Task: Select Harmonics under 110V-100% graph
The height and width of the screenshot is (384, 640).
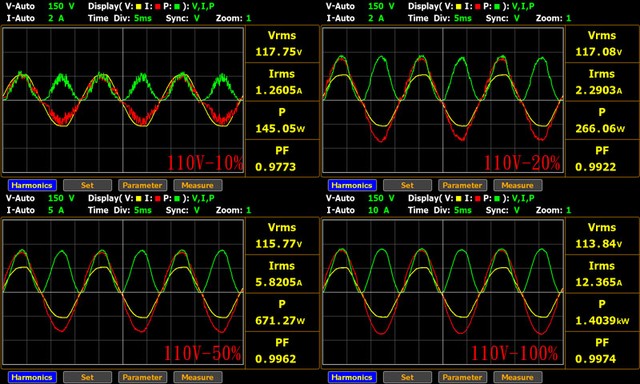Action: (x=352, y=377)
